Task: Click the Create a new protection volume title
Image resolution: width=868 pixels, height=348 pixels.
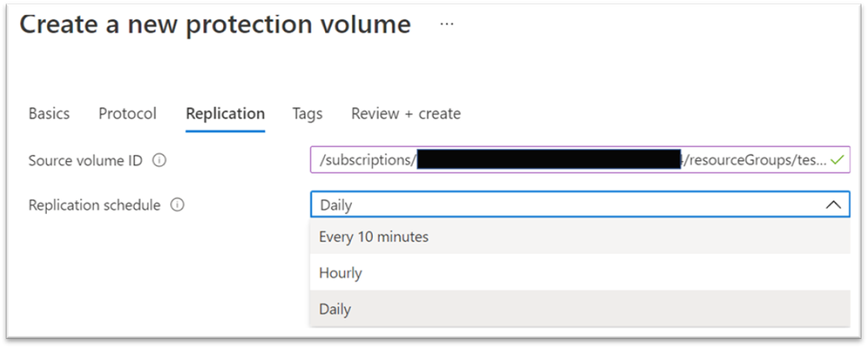Action: coord(215,24)
